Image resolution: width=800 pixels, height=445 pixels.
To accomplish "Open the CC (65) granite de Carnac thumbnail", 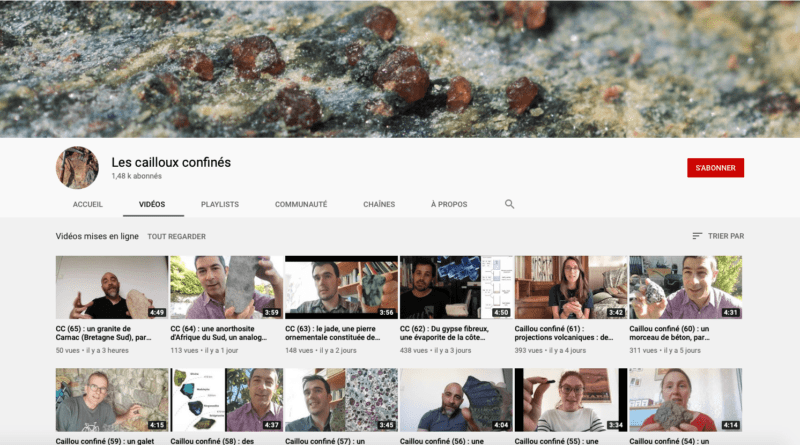I will [x=111, y=287].
